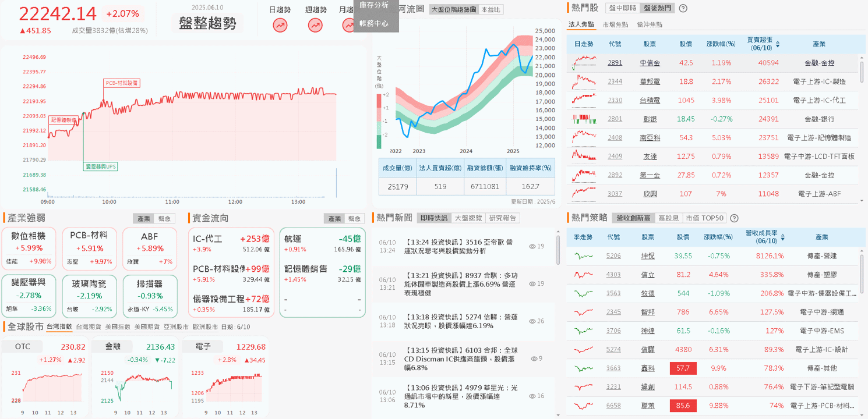Open the help icon beside 熱門策略 tabs
The height and width of the screenshot is (419, 868).
tap(735, 218)
